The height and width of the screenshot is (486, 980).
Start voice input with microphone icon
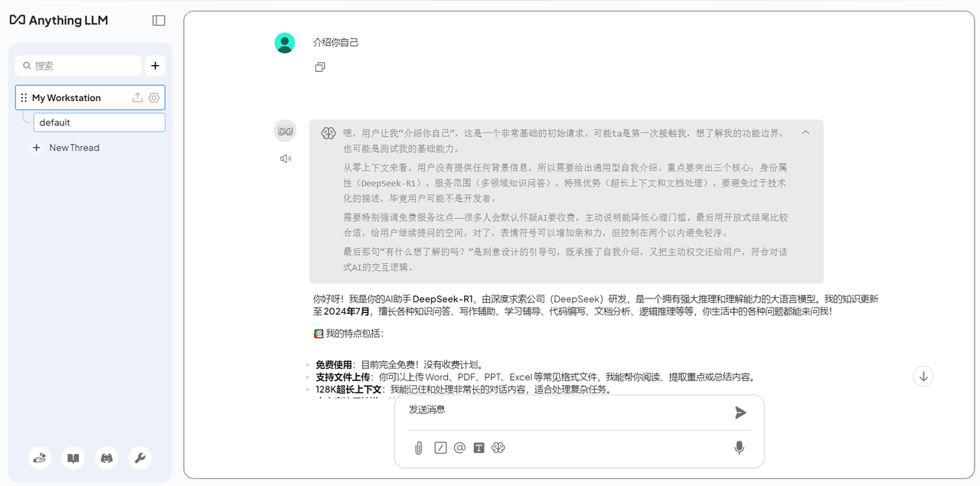click(739, 448)
